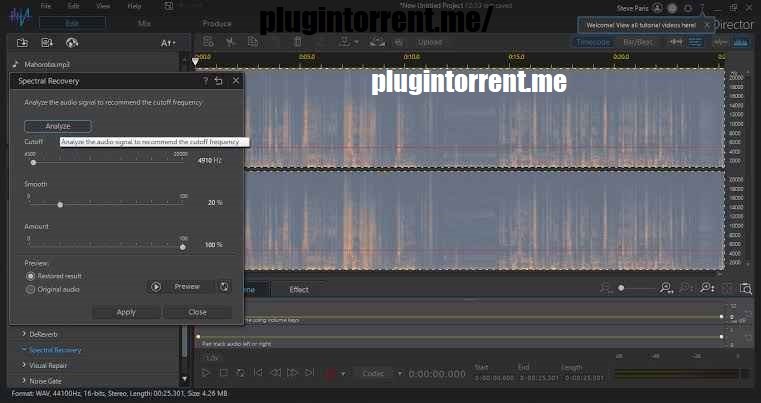Screen dimensions: 761x403
Task: Click the rewind button in transport
Action: (276, 373)
